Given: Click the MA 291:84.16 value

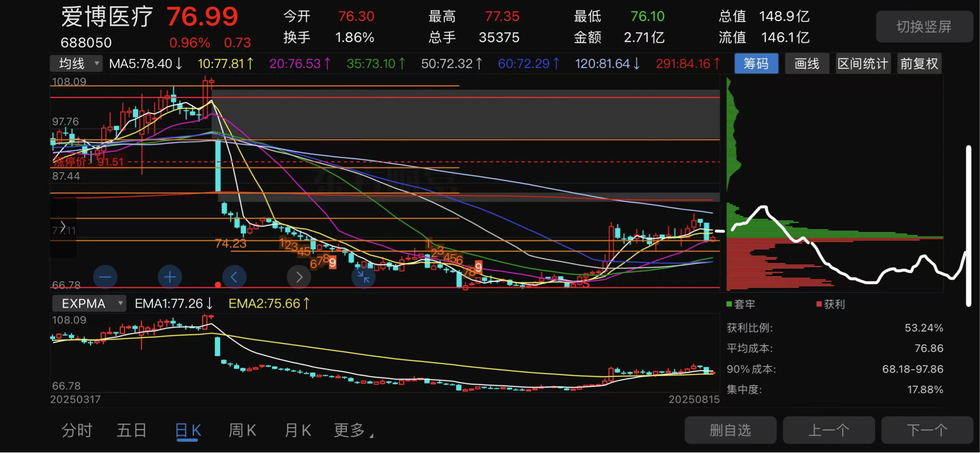Looking at the screenshot, I should [x=688, y=64].
